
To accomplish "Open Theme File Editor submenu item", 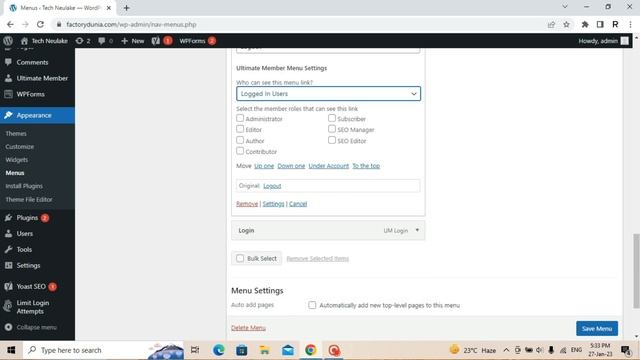I will tap(29, 200).
